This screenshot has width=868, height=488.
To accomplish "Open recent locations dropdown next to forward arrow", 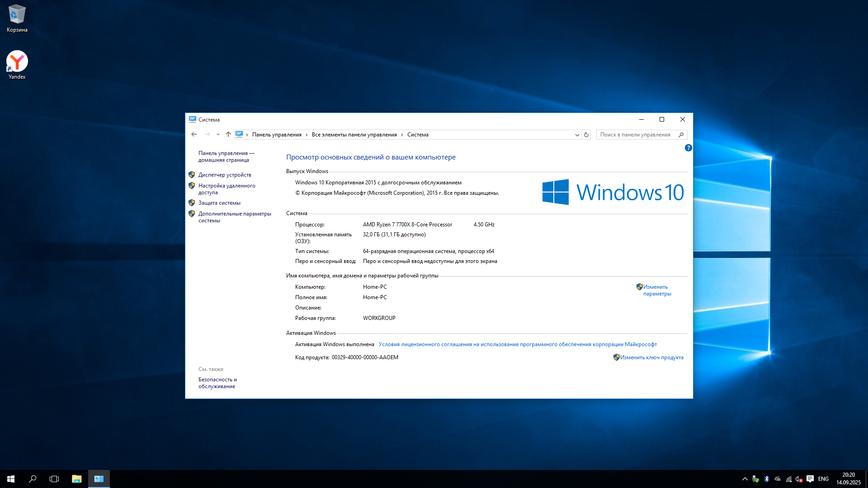I will [x=218, y=134].
